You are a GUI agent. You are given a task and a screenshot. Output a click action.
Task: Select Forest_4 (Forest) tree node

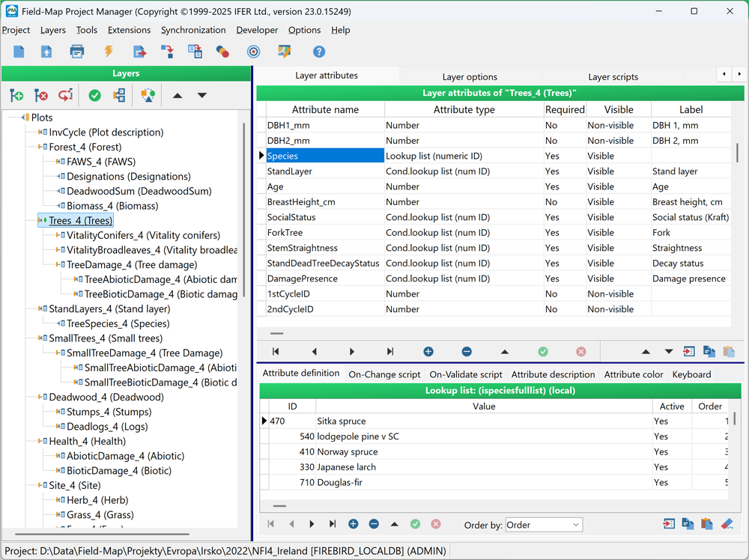click(85, 147)
